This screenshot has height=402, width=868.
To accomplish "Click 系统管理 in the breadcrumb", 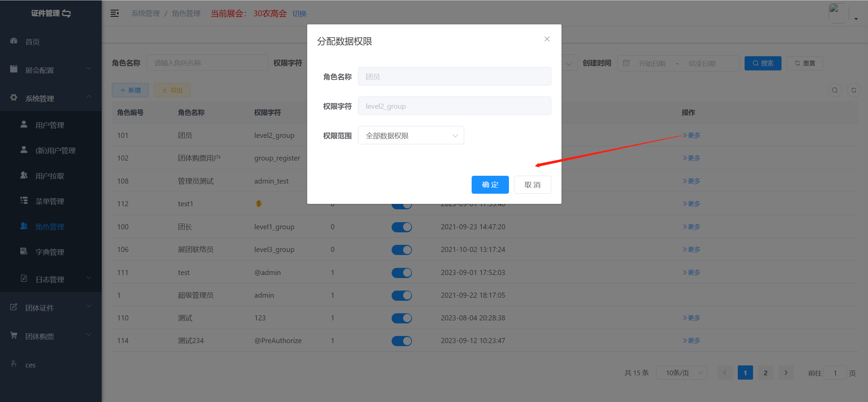I will (x=145, y=14).
